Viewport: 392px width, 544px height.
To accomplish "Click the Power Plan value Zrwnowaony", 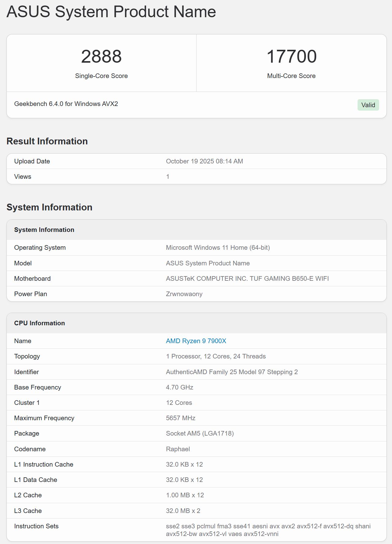I will [x=184, y=294].
